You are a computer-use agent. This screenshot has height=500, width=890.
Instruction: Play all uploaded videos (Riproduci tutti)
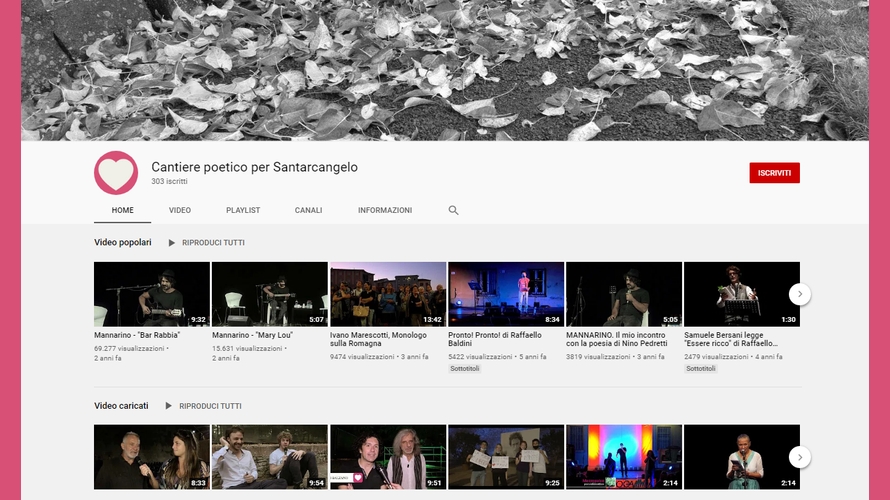(203, 406)
